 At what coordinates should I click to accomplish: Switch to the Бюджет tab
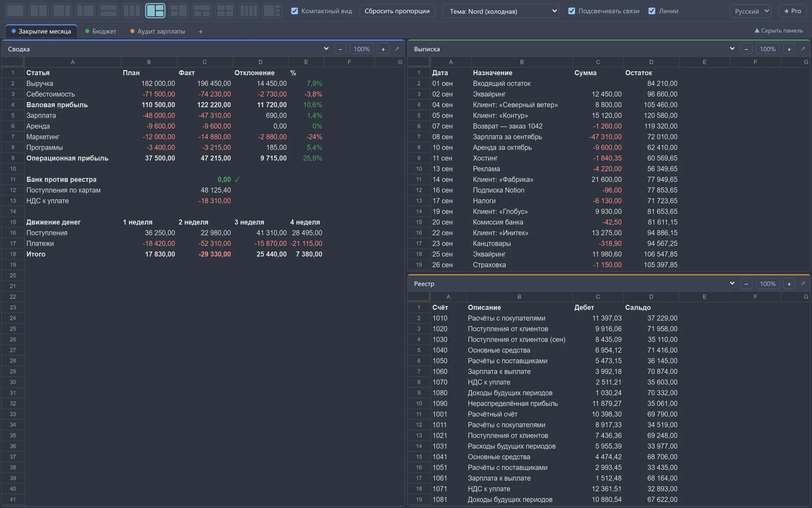[101, 31]
